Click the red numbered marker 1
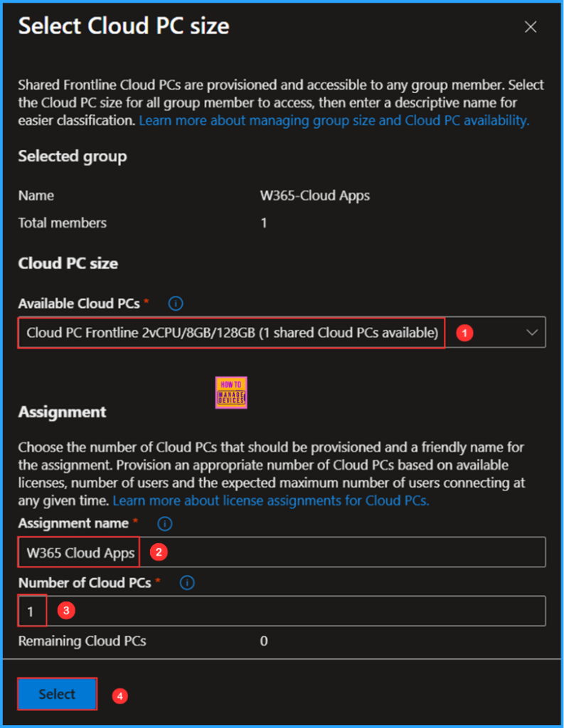This screenshot has width=564, height=728. pyautogui.click(x=466, y=332)
